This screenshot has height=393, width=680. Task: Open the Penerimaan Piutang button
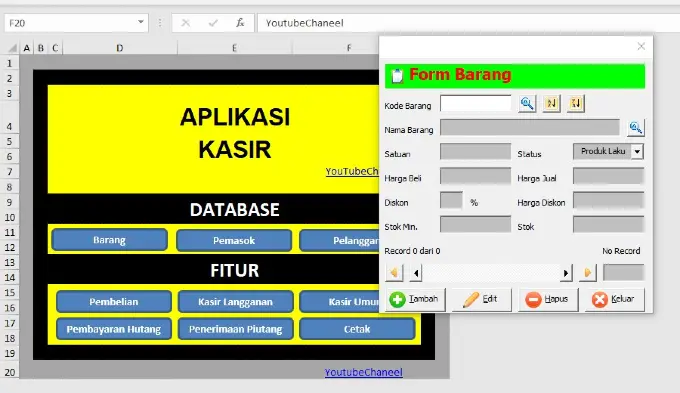coord(235,329)
